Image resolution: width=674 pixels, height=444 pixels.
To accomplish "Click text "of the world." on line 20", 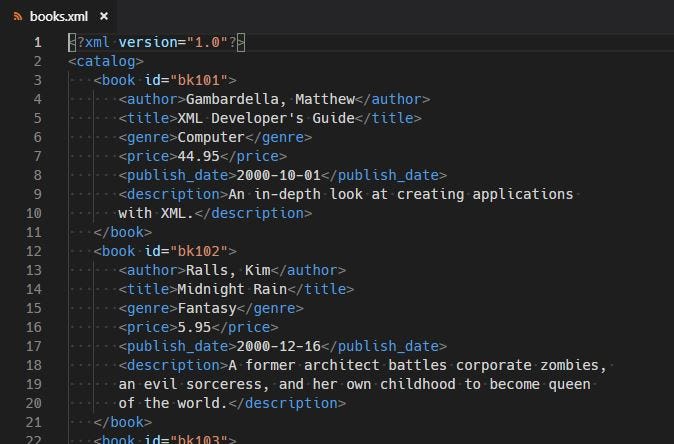I will coord(173,403).
